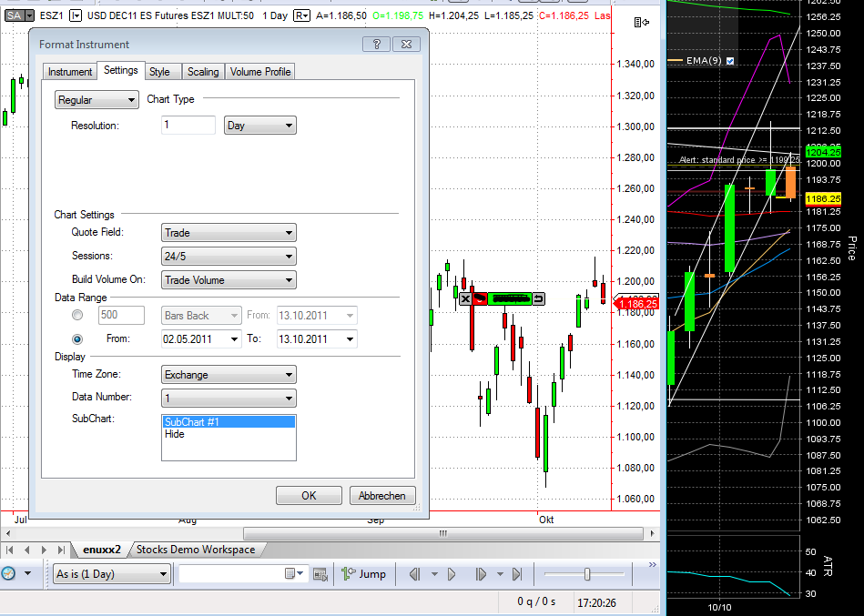Click the red order marker icon on chart

pyautogui.click(x=480, y=299)
